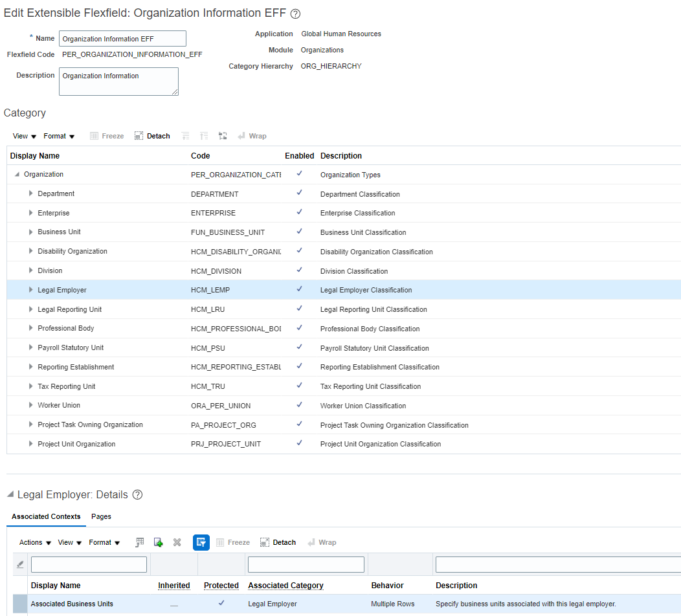681x616 pixels.
Task: Click the Enabled checkmark for the Department row
Action: [299, 193]
